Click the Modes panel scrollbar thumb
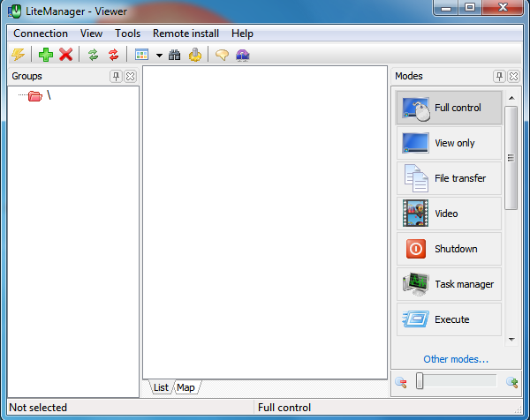The width and height of the screenshot is (530, 420). 511,158
